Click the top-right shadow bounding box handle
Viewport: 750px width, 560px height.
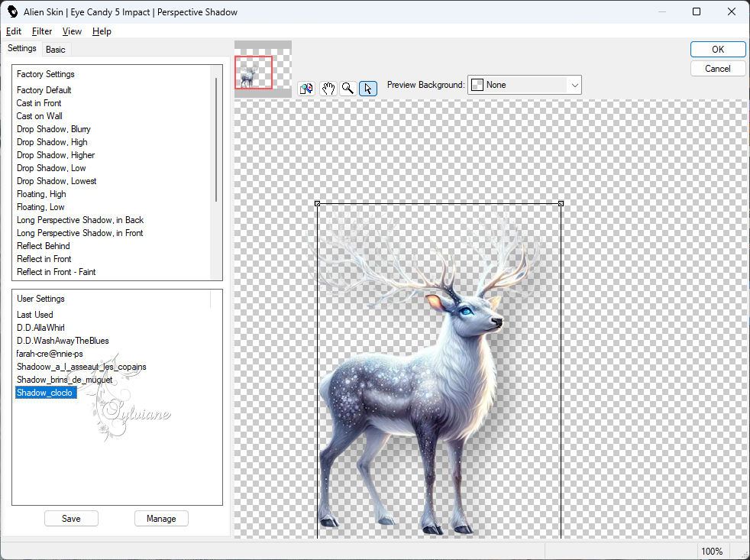tap(561, 204)
